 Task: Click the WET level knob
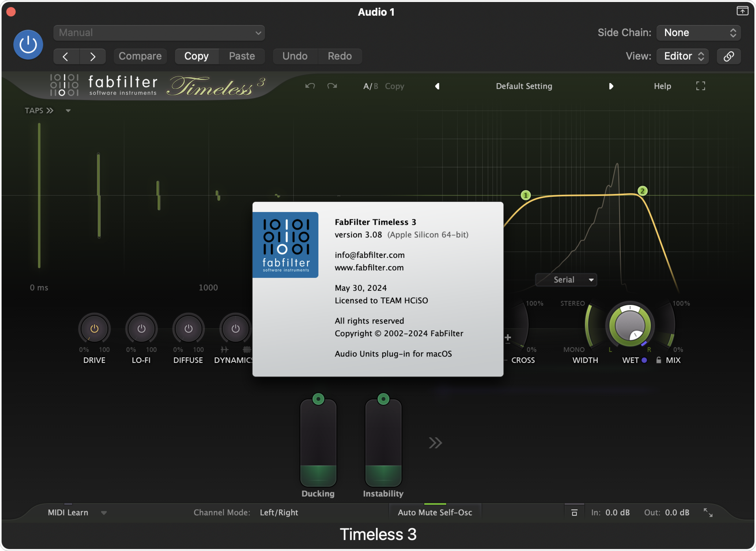pyautogui.click(x=630, y=325)
